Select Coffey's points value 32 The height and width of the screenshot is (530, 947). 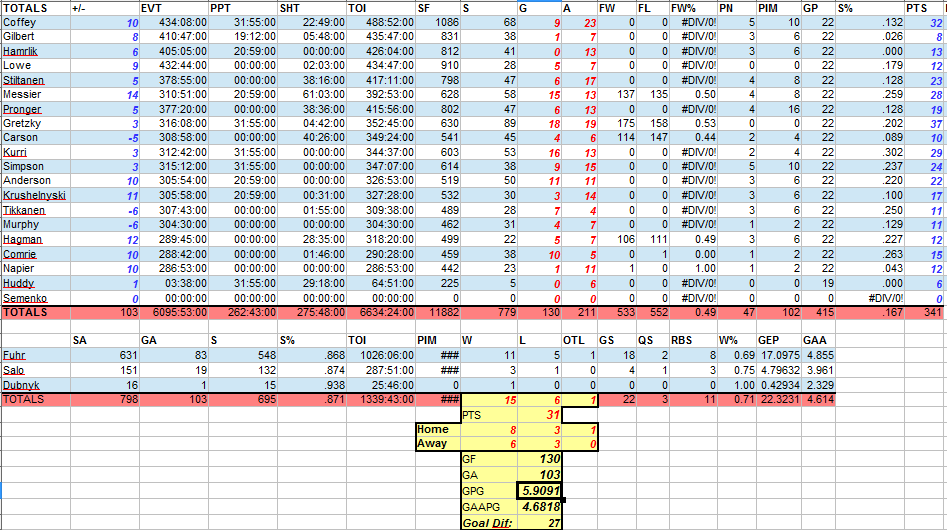(x=924, y=22)
